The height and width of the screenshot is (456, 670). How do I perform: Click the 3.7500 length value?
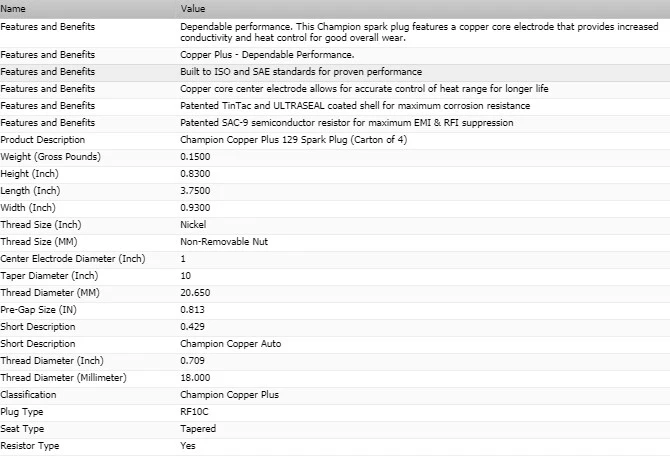coord(195,191)
